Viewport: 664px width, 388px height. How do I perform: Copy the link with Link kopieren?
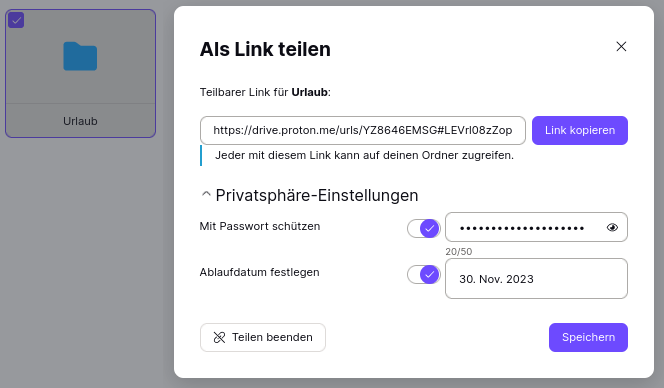click(x=580, y=130)
